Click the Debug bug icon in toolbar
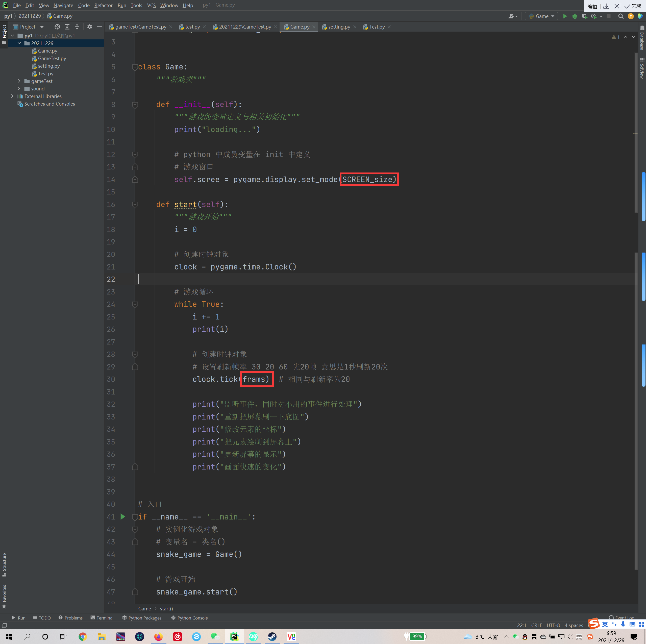Screen dimensions: 646x644 pos(575,16)
